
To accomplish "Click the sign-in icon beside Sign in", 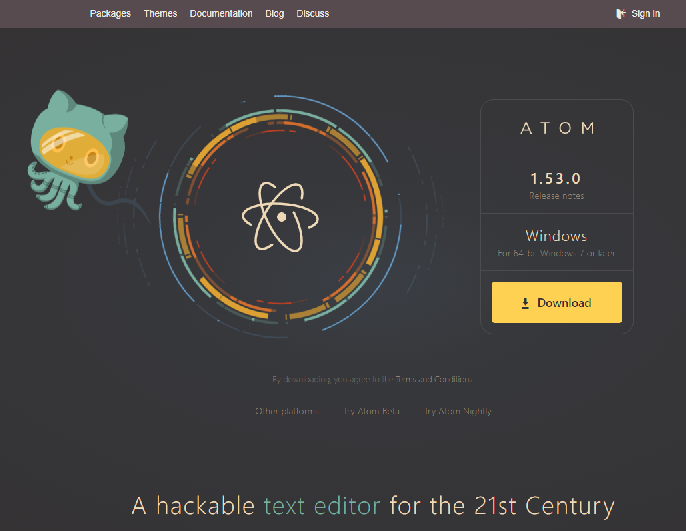I will (620, 14).
